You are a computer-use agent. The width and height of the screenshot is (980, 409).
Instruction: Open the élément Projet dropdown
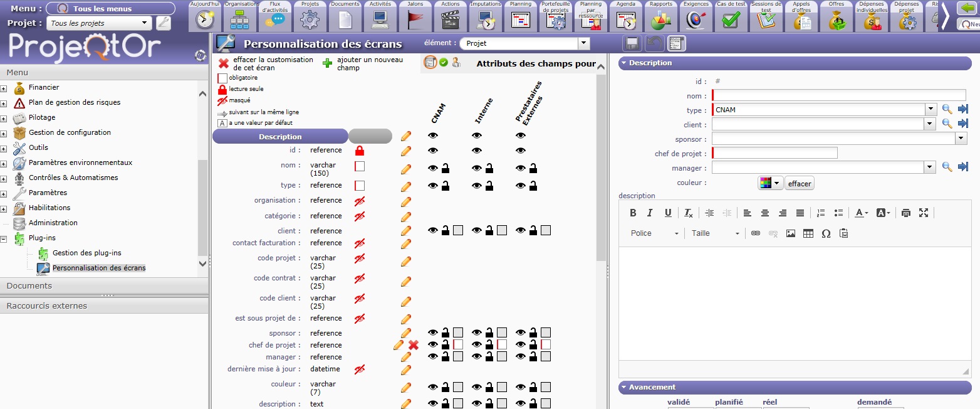583,43
